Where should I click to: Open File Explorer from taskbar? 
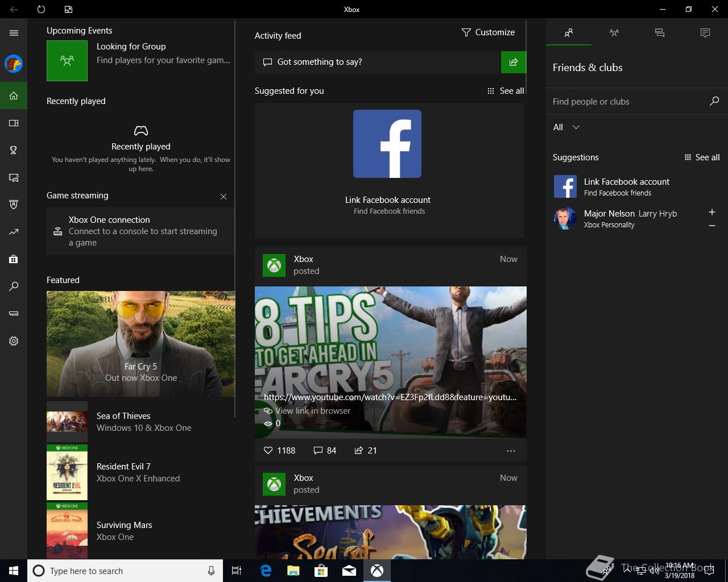tap(293, 571)
